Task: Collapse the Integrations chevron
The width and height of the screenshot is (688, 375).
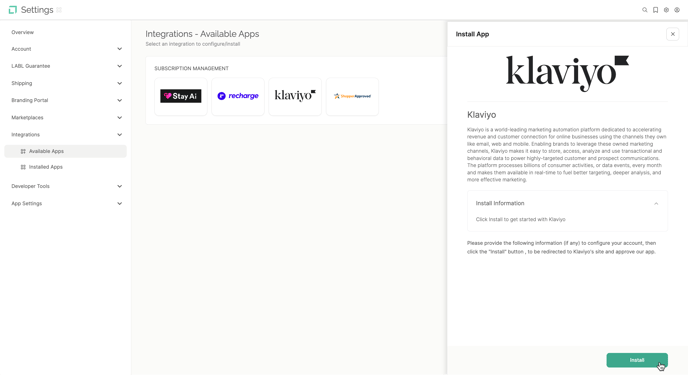Action: (119, 135)
